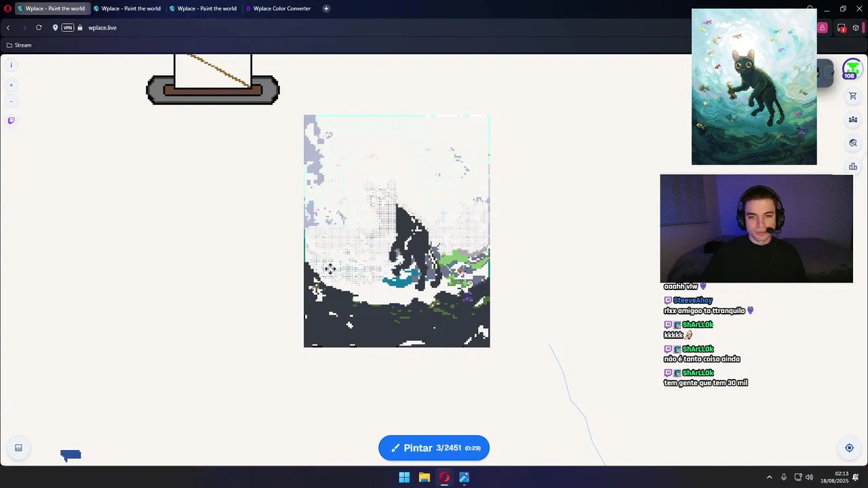Click ShArLLOk username above kkkkk message
868x488 pixels.
click(x=698, y=325)
